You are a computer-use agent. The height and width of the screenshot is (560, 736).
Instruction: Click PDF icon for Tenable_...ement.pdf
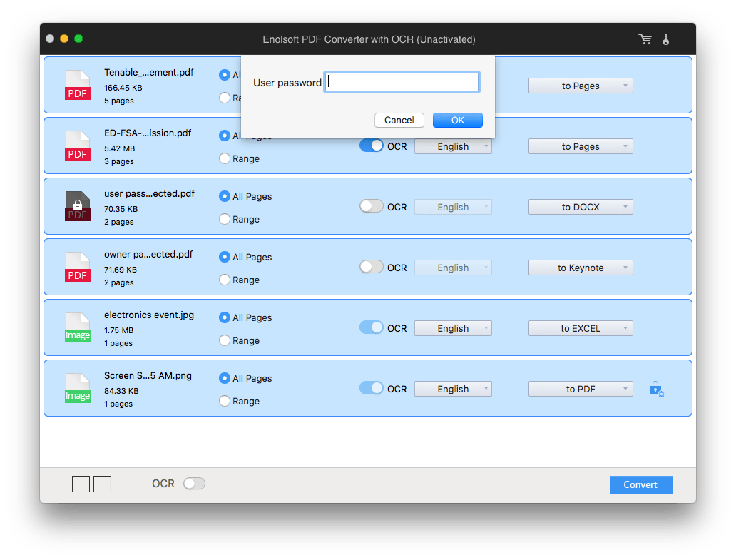click(x=78, y=85)
